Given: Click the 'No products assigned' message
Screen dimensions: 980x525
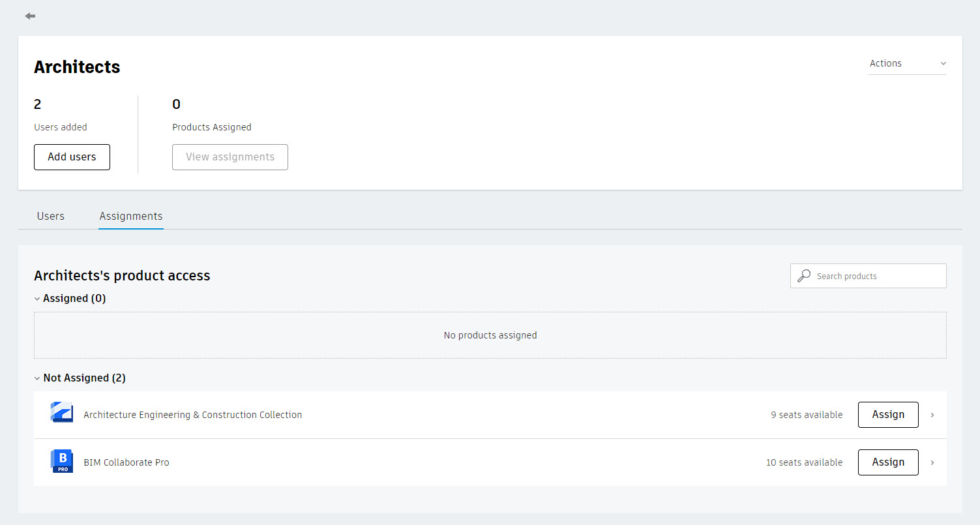Looking at the screenshot, I should click(490, 335).
